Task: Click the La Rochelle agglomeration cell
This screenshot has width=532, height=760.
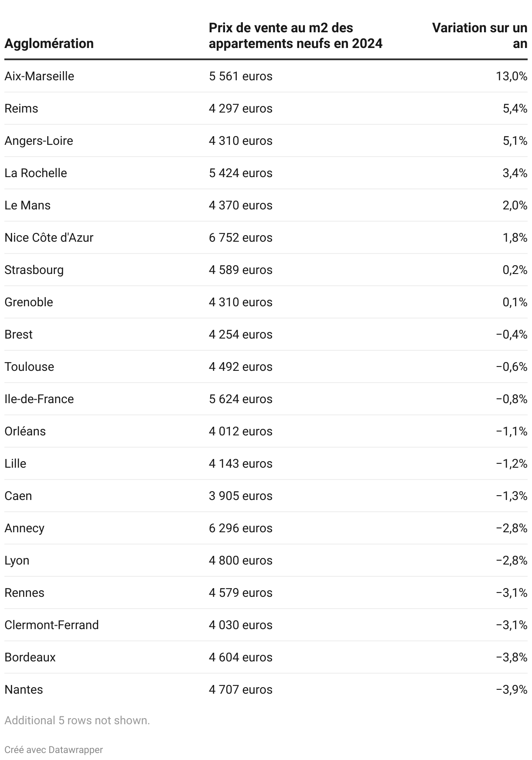Action: coord(36,173)
